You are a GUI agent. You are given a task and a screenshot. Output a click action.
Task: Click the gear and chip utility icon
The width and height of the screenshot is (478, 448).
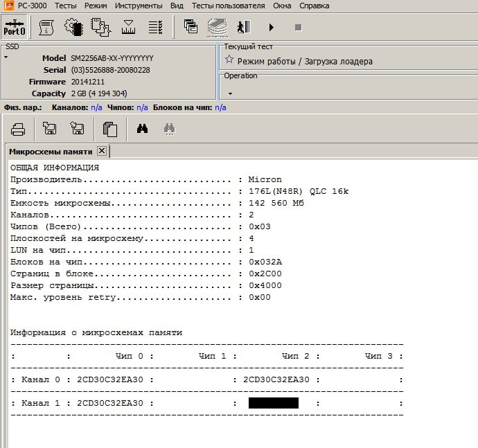pyautogui.click(x=73, y=28)
